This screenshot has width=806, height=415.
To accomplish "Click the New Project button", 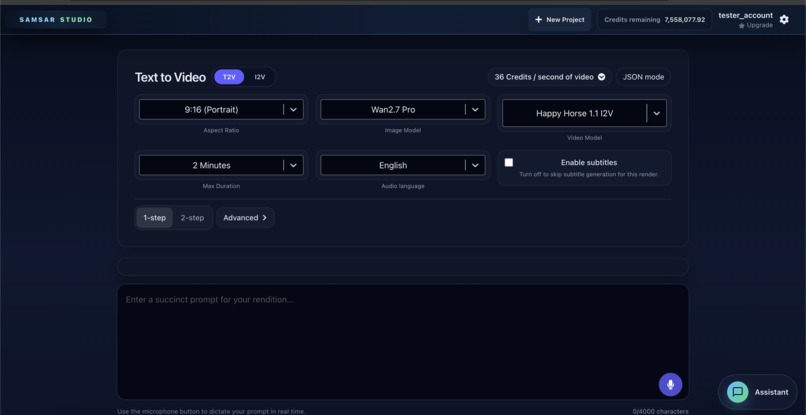I will (559, 20).
